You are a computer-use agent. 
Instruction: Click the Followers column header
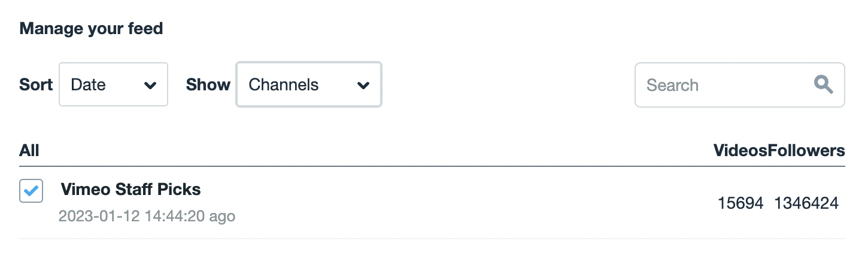click(x=806, y=151)
